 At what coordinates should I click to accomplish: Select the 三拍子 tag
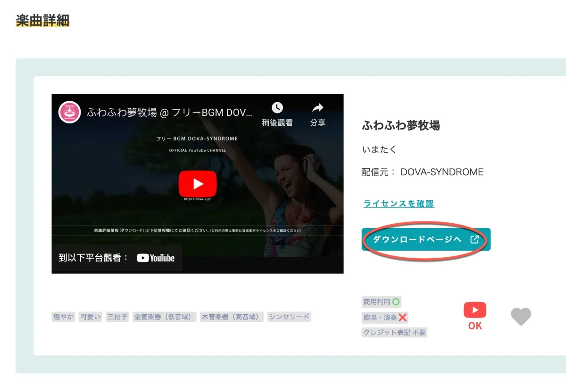point(117,317)
